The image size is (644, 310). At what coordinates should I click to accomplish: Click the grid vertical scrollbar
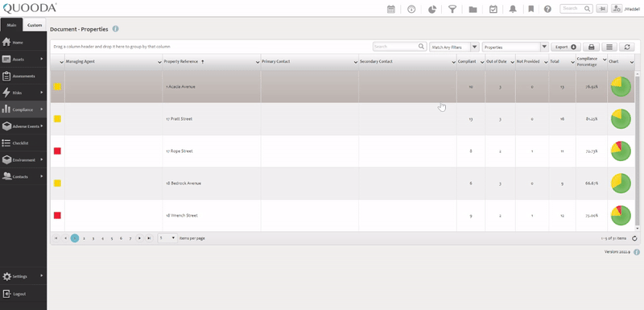coord(638,151)
